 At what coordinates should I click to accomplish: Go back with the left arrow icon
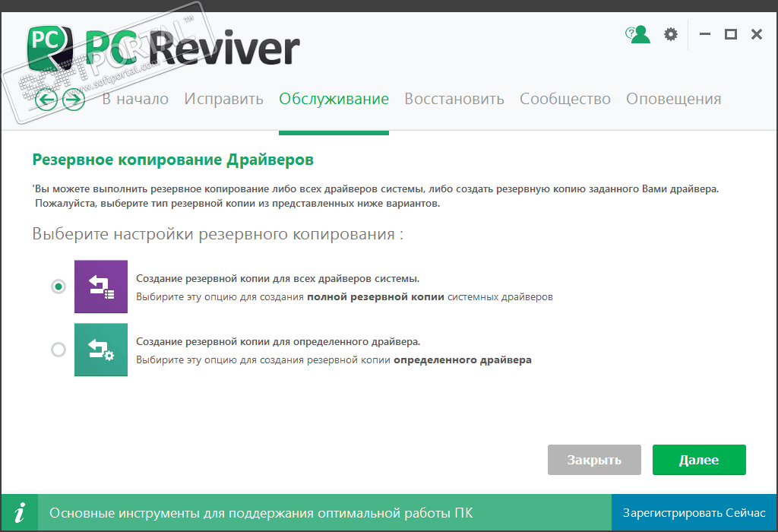tap(46, 100)
